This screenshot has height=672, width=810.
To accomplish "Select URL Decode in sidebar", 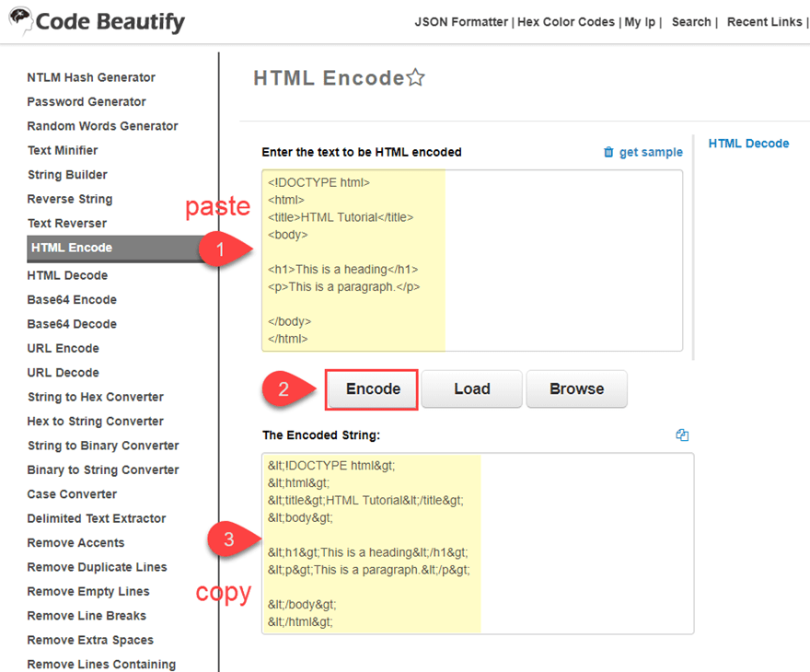I will pos(64,373).
